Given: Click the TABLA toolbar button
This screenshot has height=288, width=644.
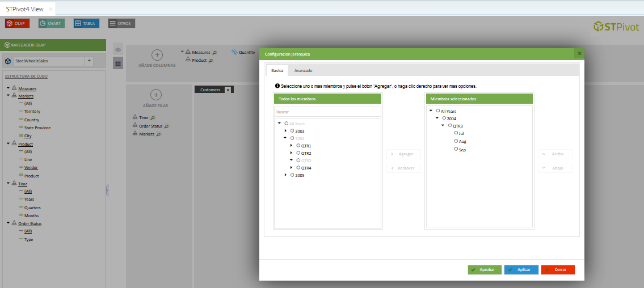Looking at the screenshot, I should click(86, 23).
